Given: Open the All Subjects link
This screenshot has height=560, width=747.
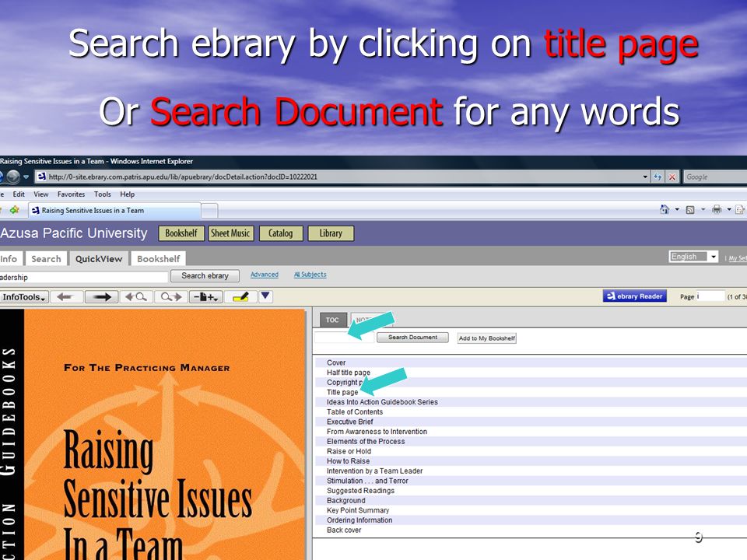Looking at the screenshot, I should (x=310, y=275).
